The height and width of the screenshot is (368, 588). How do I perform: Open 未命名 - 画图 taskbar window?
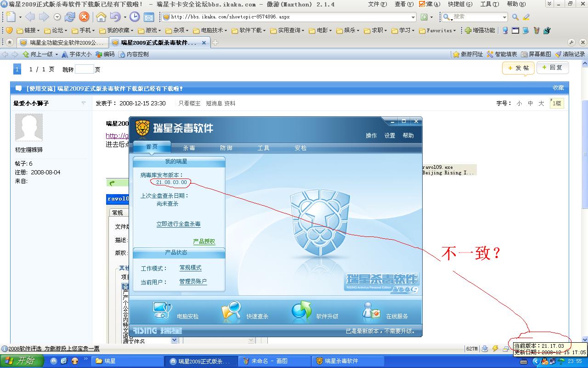275,361
